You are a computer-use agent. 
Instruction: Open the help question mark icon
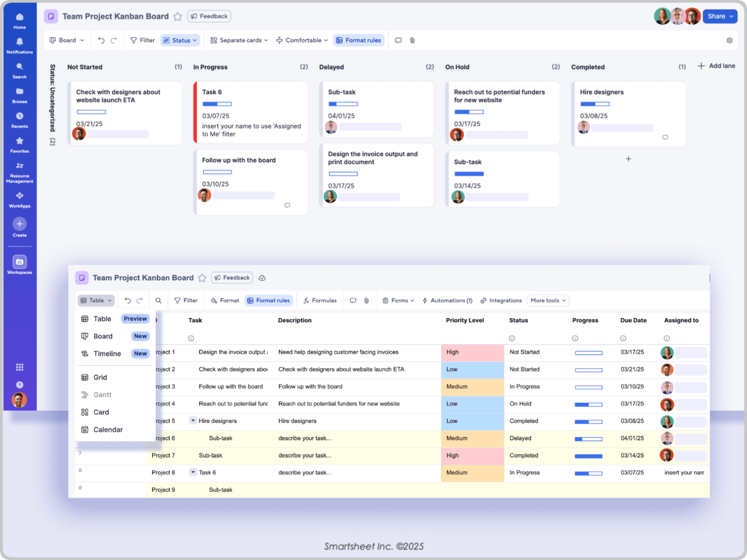(x=20, y=385)
